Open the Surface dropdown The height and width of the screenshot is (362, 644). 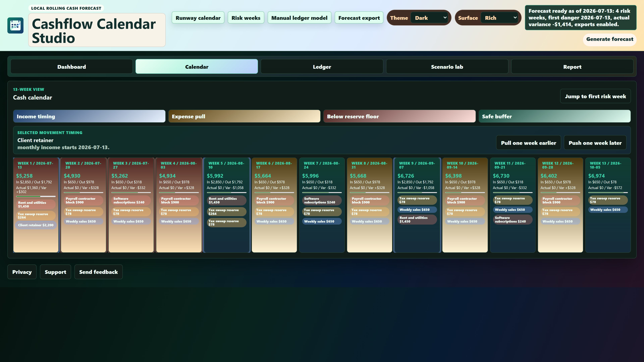[x=499, y=18]
